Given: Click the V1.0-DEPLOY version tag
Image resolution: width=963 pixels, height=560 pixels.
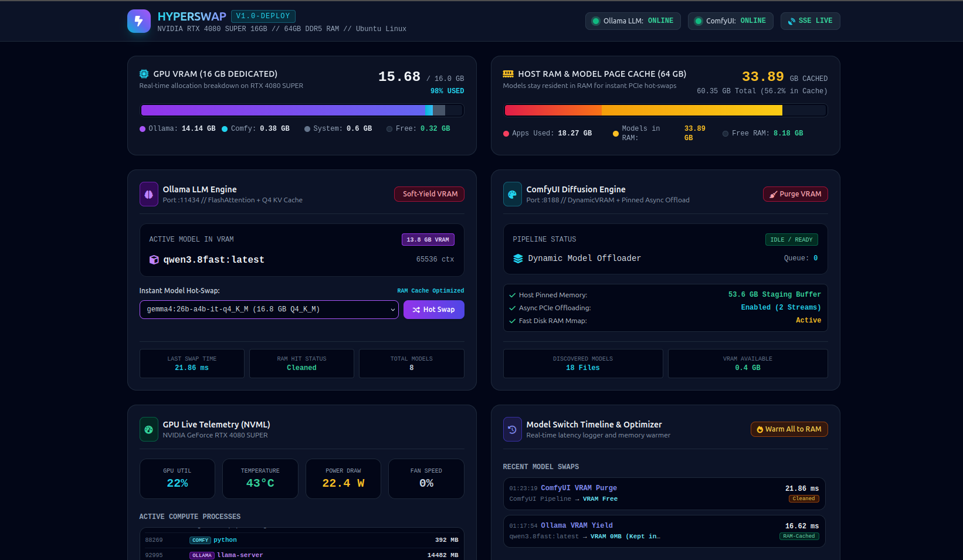Looking at the screenshot, I should coord(263,16).
